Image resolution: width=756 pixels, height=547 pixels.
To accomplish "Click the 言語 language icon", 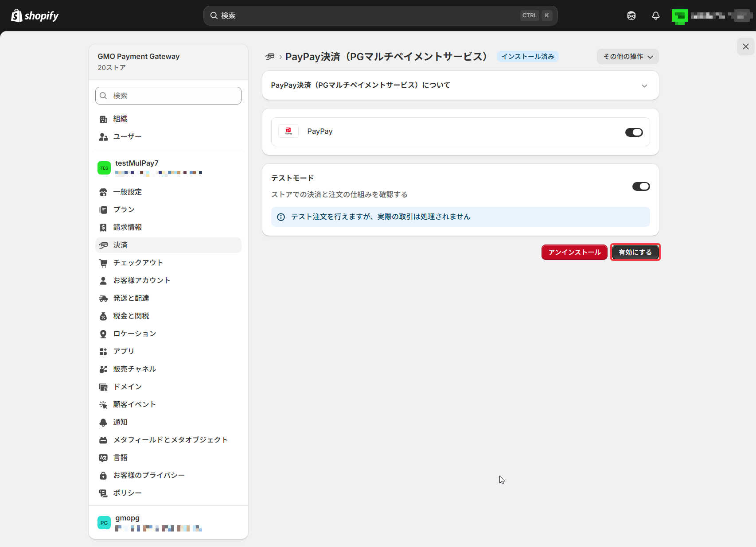I will 103,458.
